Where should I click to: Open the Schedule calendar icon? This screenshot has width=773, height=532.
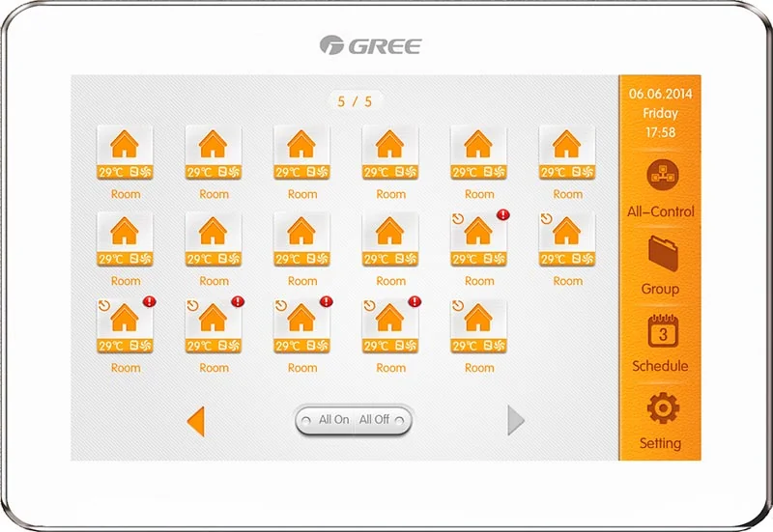point(663,331)
